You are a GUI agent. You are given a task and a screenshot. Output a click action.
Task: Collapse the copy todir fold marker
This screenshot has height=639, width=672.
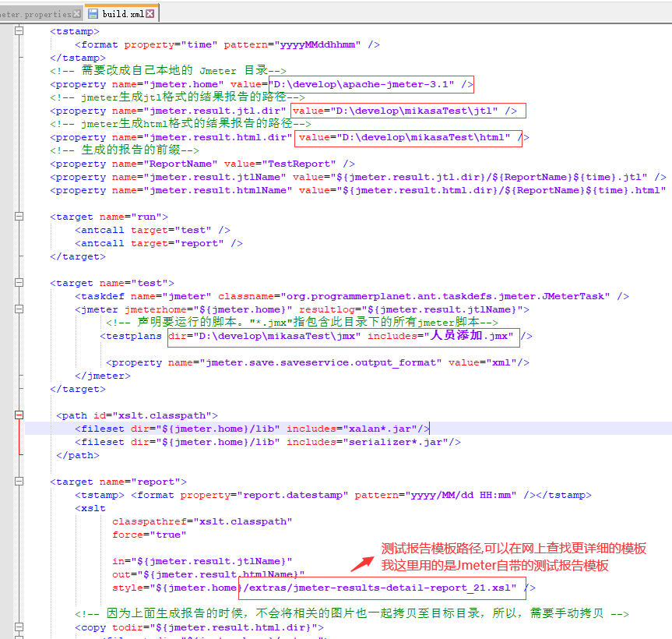click(19, 627)
